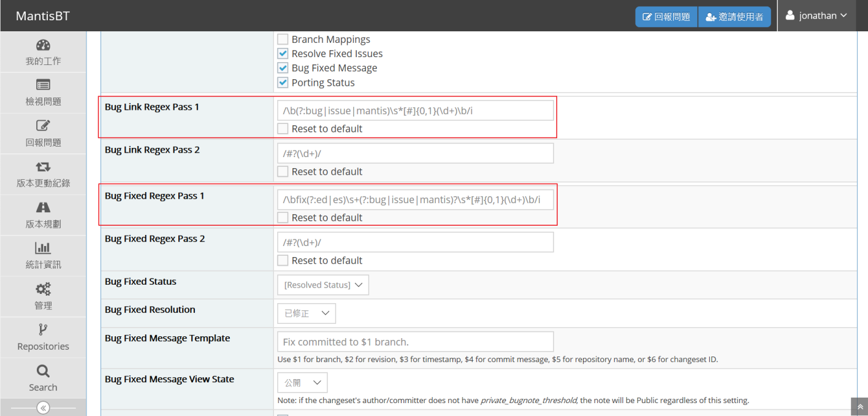Open the jonathan user menu
Image resolution: width=868 pixels, height=416 pixels.
tap(816, 15)
